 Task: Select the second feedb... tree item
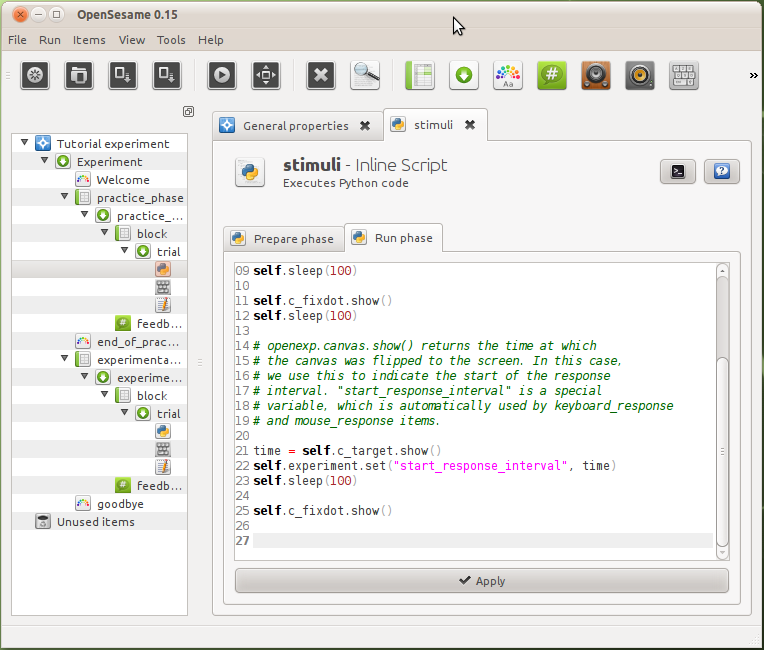(x=159, y=485)
